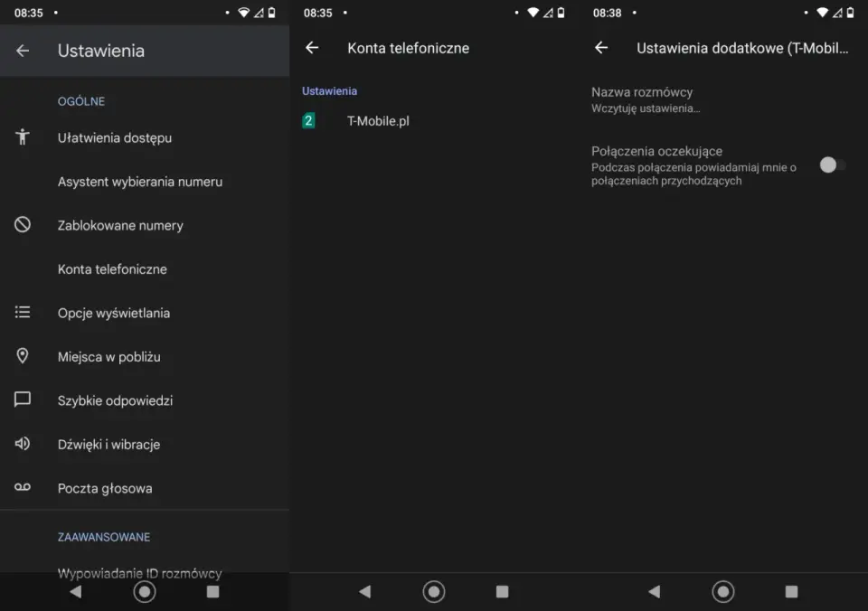The height and width of the screenshot is (611, 868).
Task: Select the T-Mobile.pl account
Action: (434, 120)
